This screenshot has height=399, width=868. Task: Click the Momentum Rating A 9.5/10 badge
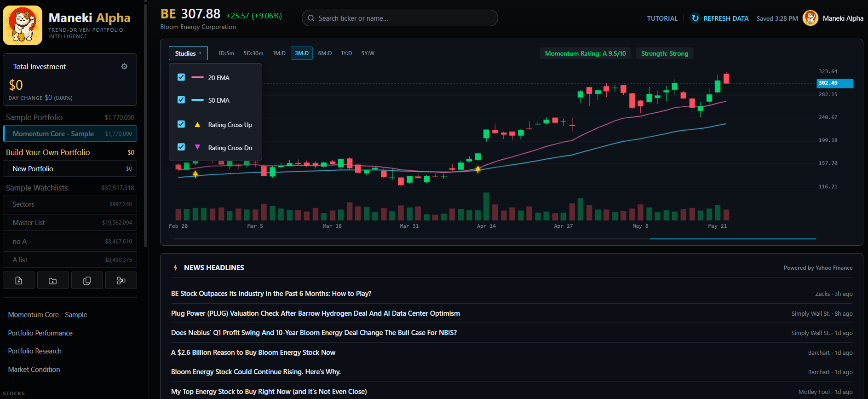[586, 53]
